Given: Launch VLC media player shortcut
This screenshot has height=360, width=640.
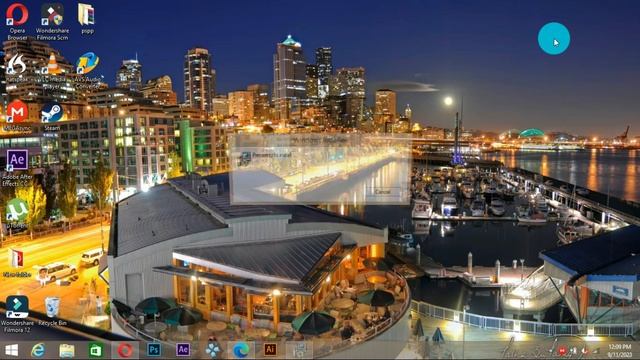Looking at the screenshot, I should (x=52, y=71).
